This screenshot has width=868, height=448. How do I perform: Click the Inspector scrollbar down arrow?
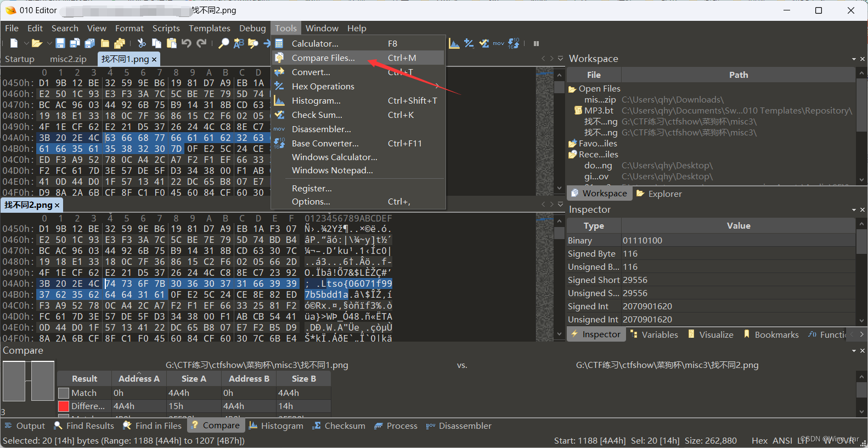[861, 321]
